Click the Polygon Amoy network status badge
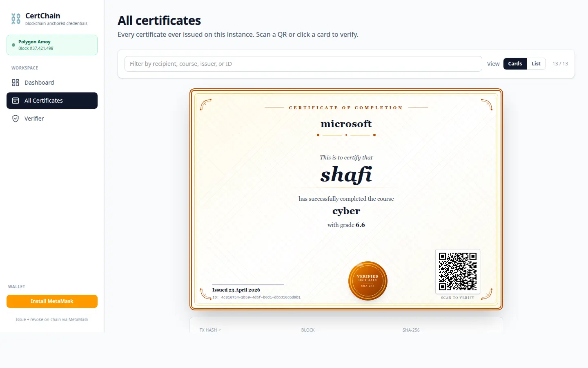The image size is (588, 368). (52, 45)
